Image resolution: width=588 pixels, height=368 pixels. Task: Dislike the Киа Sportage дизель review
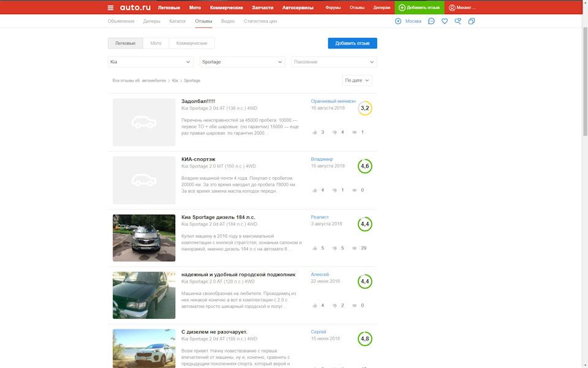tap(334, 248)
